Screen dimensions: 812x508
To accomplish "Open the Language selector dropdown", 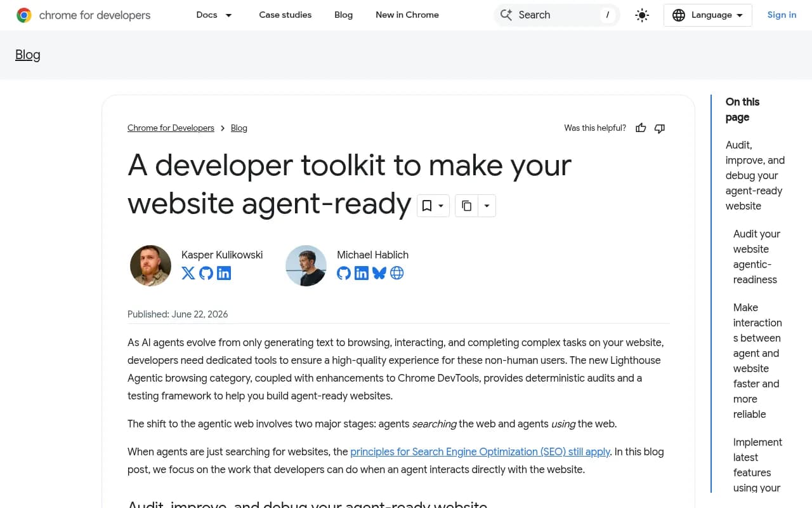I will [x=708, y=15].
